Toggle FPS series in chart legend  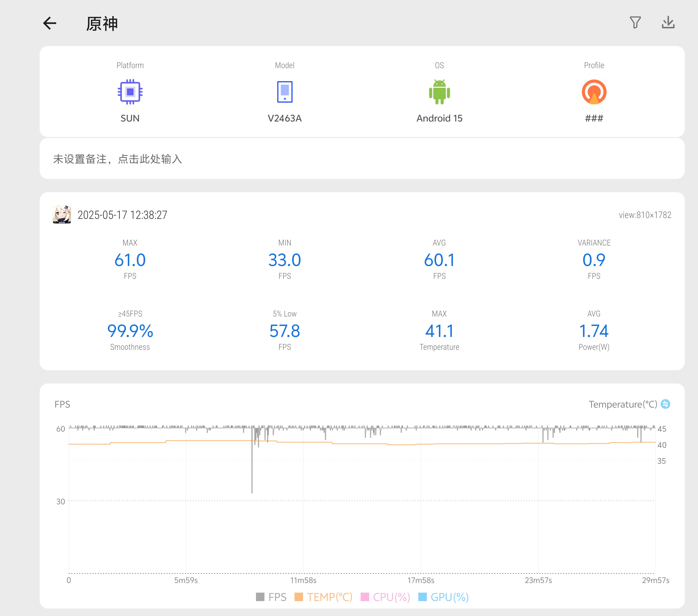[x=271, y=597]
